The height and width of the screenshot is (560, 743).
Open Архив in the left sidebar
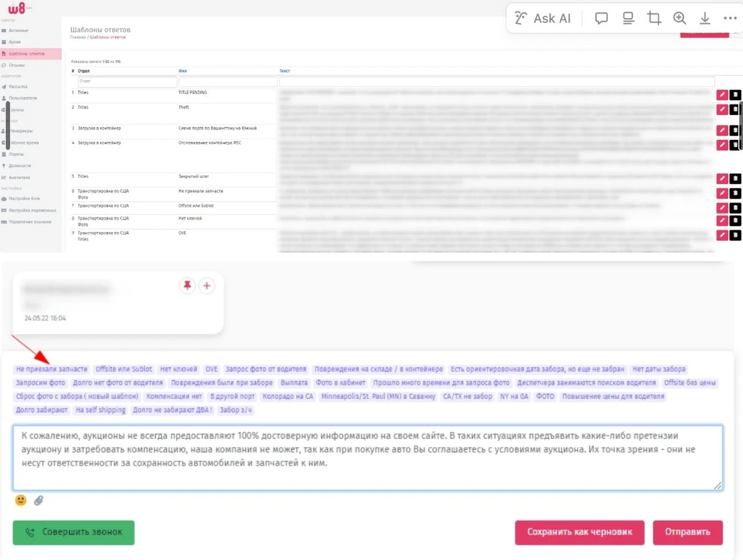[15, 42]
